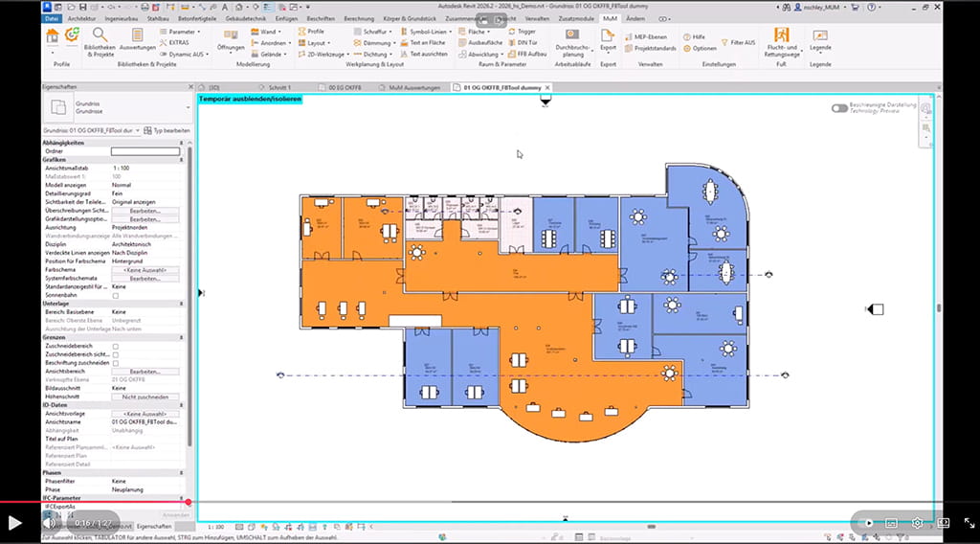Image resolution: width=980 pixels, height=544 pixels.
Task: Switch to the Stahlbau ribbon tab
Action: click(x=158, y=19)
